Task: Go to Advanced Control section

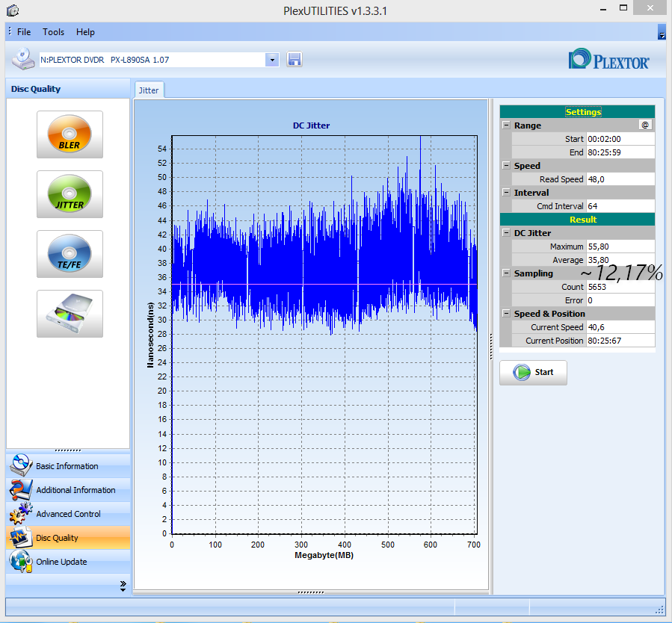Action: [x=67, y=514]
